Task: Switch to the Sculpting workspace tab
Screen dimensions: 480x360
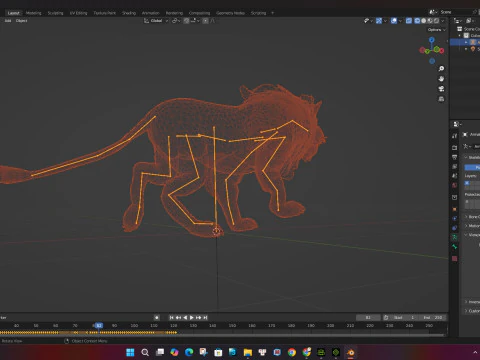Action: [55, 13]
